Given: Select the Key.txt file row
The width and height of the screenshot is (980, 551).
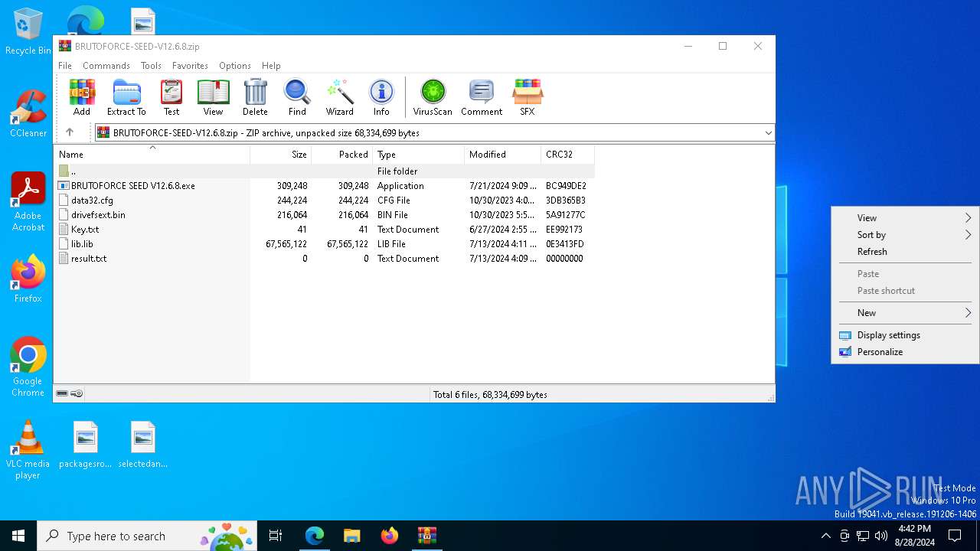Looking at the screenshot, I should pos(325,230).
